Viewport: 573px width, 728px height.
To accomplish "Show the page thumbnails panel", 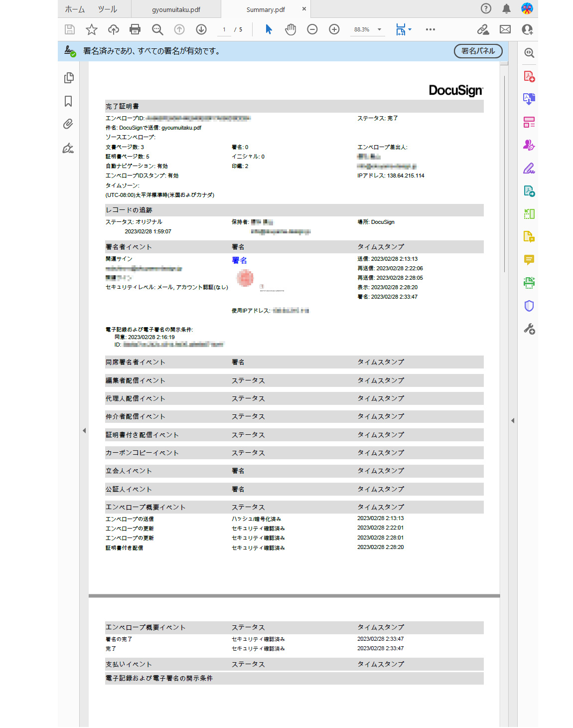I will coord(69,78).
